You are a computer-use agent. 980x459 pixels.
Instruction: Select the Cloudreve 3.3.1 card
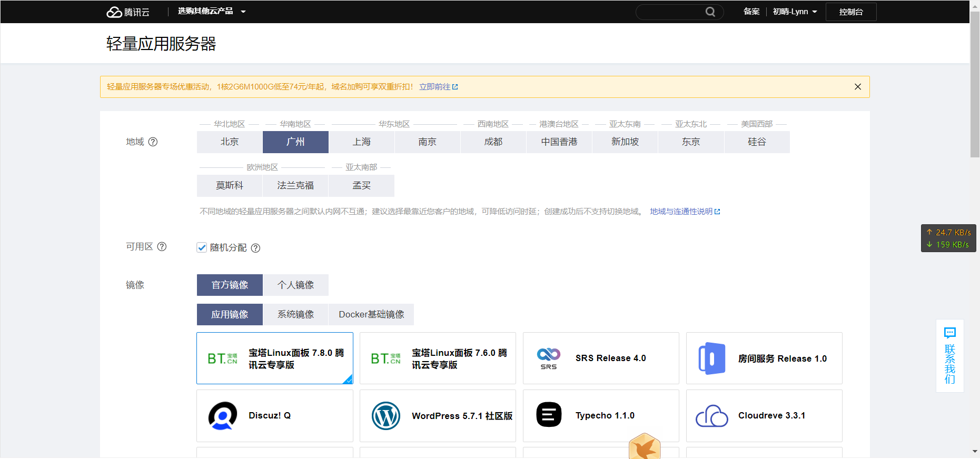(x=764, y=416)
